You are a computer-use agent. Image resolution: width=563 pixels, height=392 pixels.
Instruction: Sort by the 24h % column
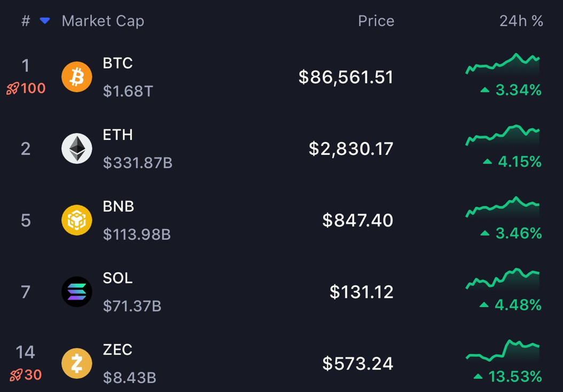click(x=521, y=21)
